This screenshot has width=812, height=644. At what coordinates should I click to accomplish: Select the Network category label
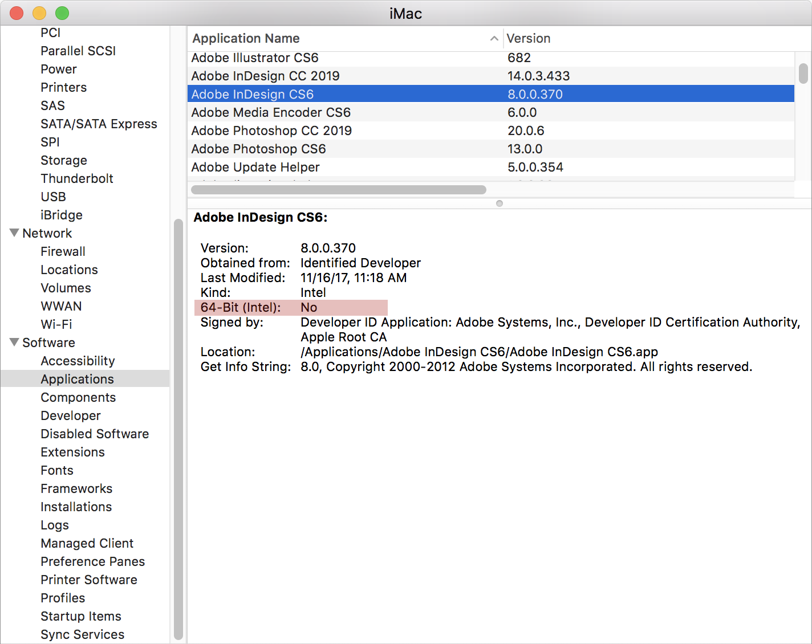47,233
